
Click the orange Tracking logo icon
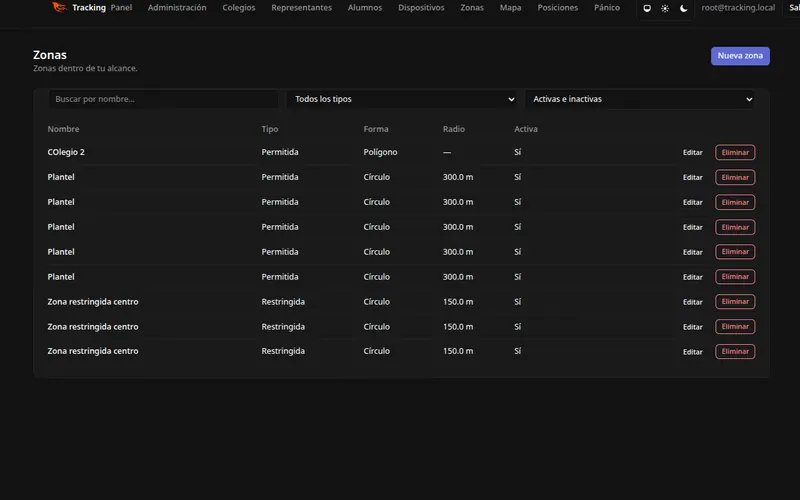tap(59, 7)
